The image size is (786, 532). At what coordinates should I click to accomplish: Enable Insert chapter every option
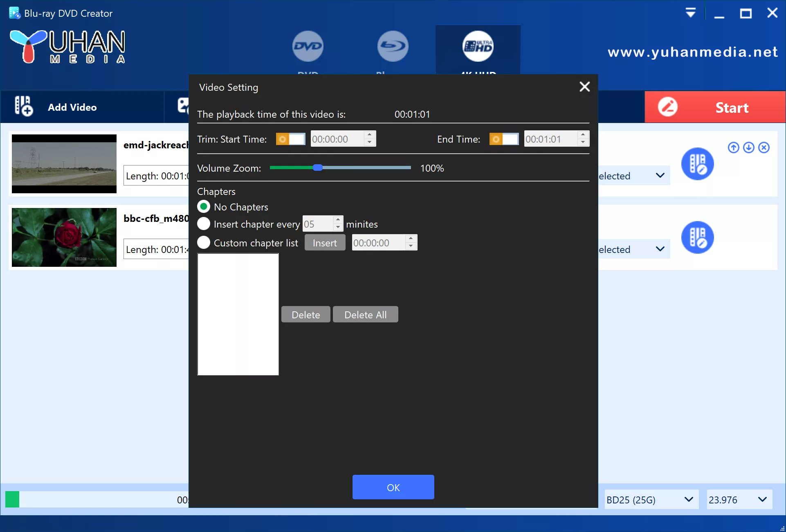205,224
